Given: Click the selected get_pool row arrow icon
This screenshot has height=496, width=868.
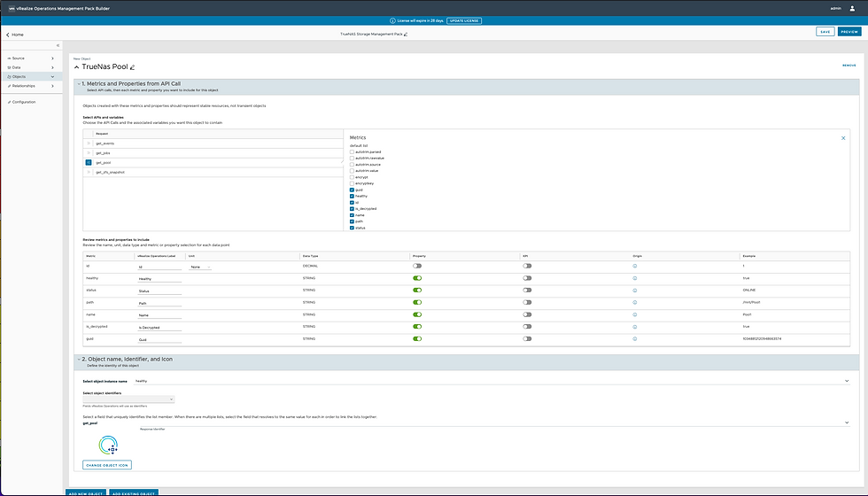Looking at the screenshot, I should pyautogui.click(x=89, y=163).
